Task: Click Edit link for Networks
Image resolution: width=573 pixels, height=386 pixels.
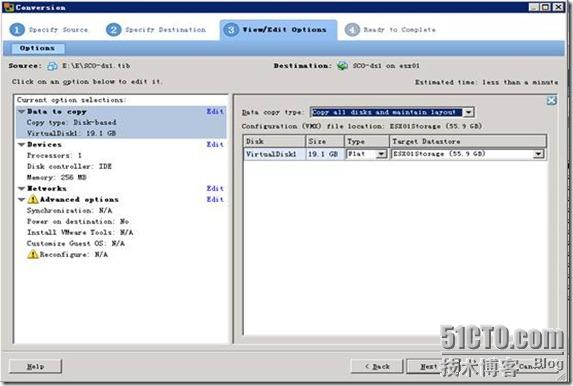Action: click(x=215, y=188)
